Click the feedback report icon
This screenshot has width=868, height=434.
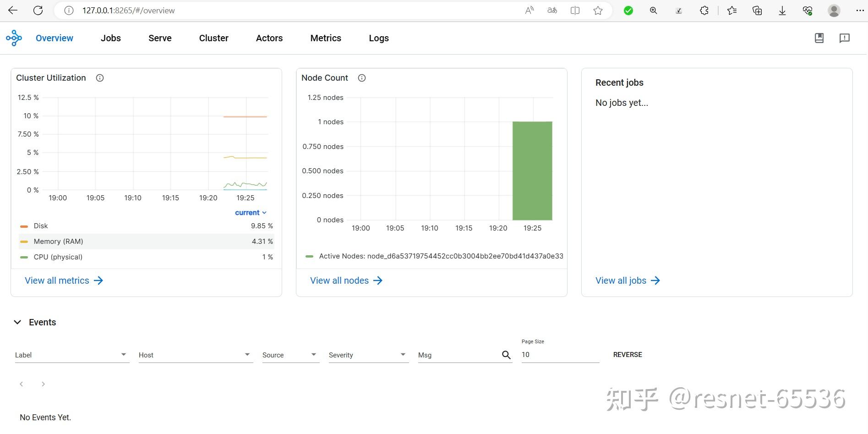pos(845,38)
